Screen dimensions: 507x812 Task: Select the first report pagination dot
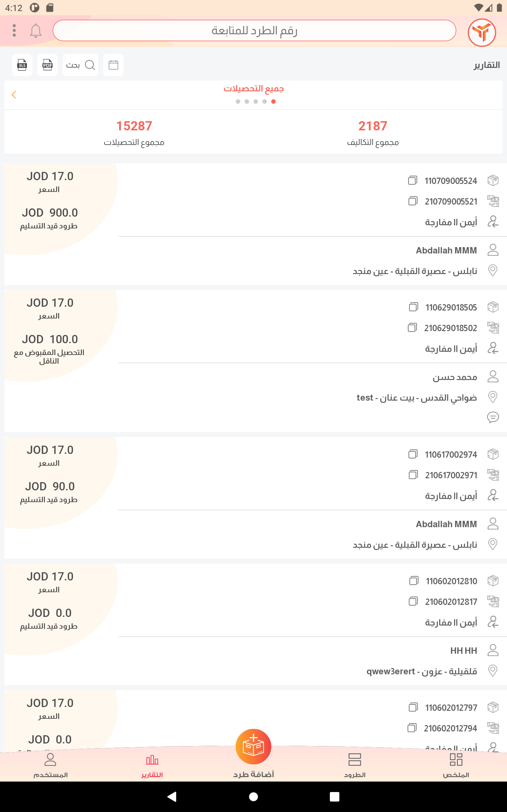coord(238,101)
